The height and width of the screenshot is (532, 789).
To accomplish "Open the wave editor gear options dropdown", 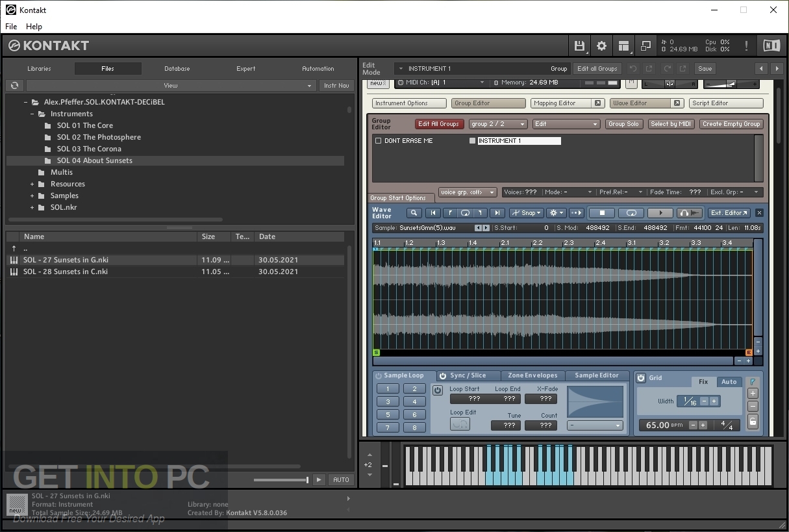I will 556,213.
